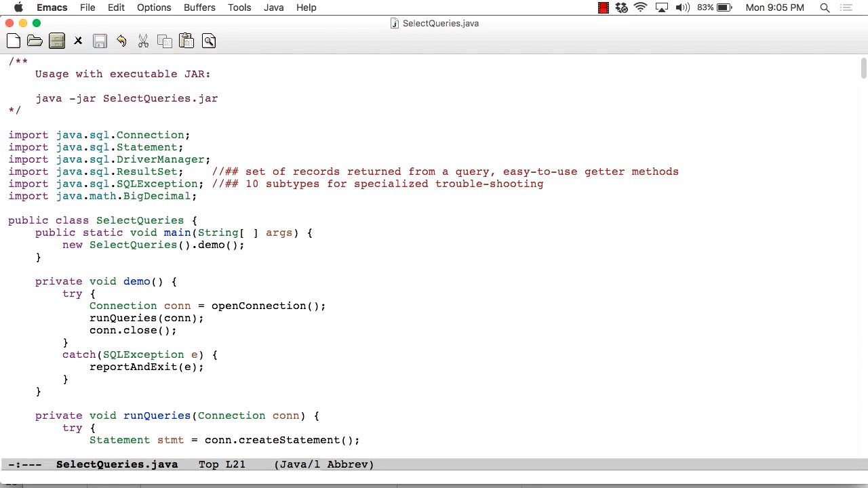The image size is (868, 488).
Task: Click the volume status icon
Action: [682, 7]
